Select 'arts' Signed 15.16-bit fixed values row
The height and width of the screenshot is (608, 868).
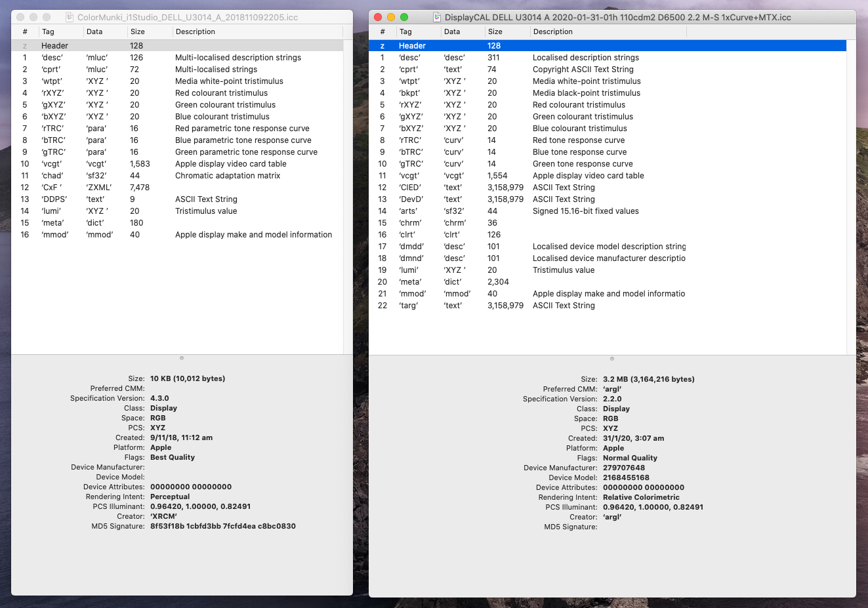click(608, 211)
